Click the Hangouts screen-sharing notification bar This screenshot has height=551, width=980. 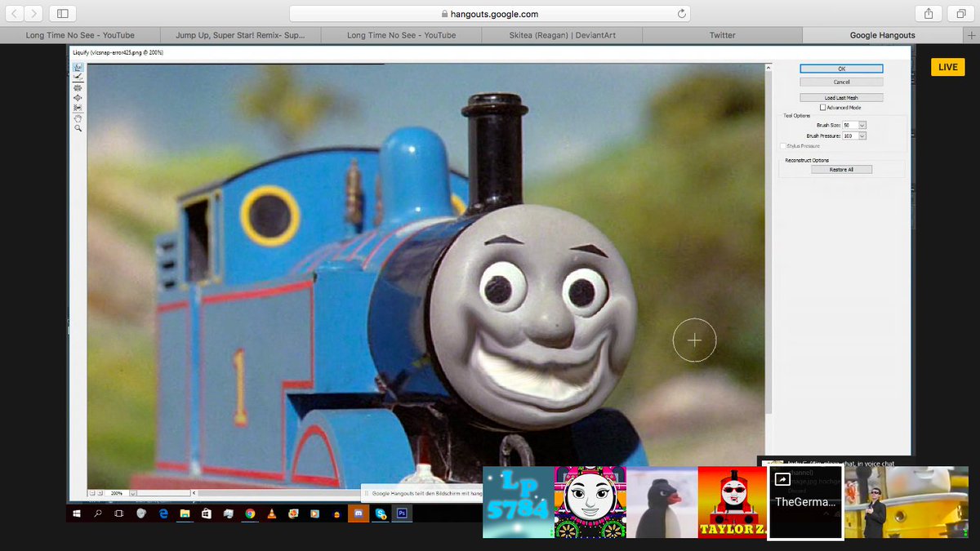pos(422,493)
